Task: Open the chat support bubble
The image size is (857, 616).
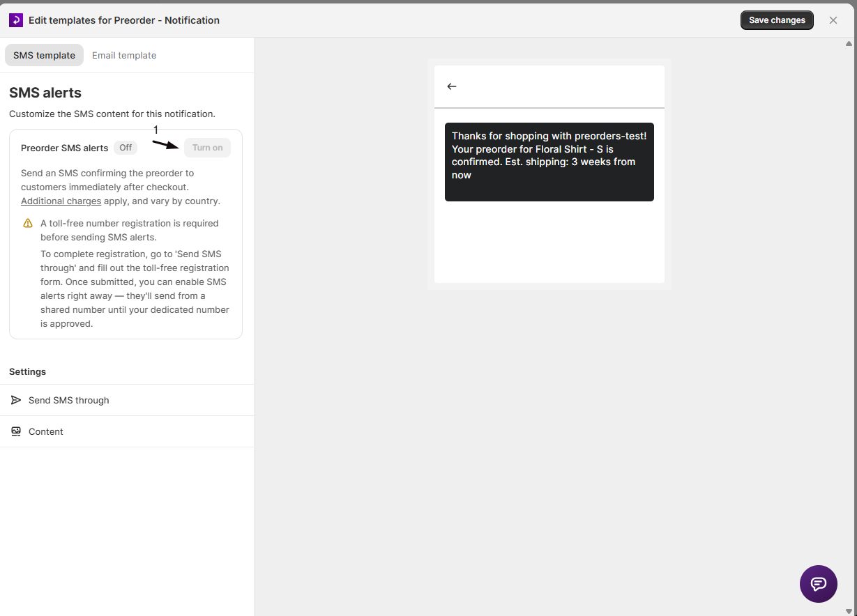Action: (x=819, y=584)
